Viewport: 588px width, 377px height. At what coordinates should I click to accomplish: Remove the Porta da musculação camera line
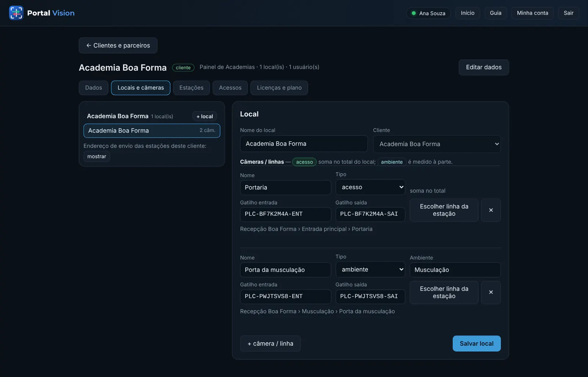[x=491, y=292]
